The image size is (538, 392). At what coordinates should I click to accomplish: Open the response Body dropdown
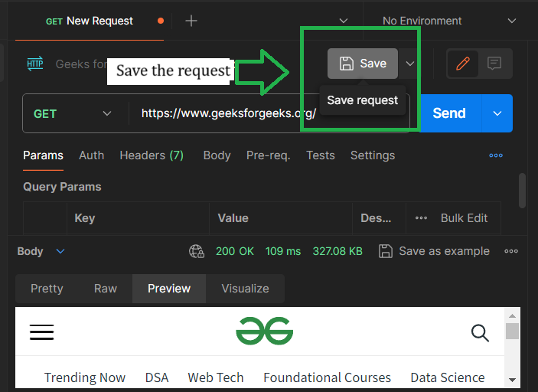coord(41,251)
